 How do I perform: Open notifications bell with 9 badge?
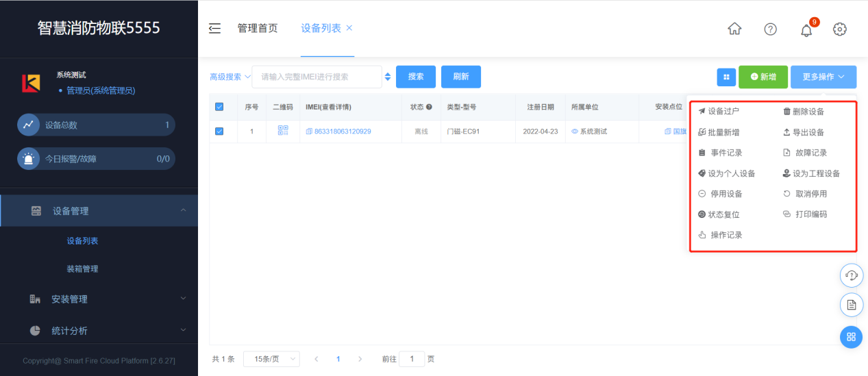point(806,29)
